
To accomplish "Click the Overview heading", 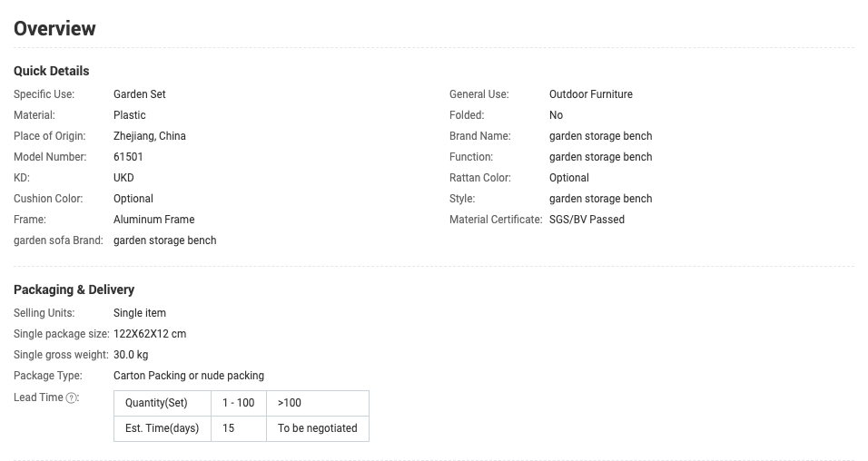I will pos(54,28).
